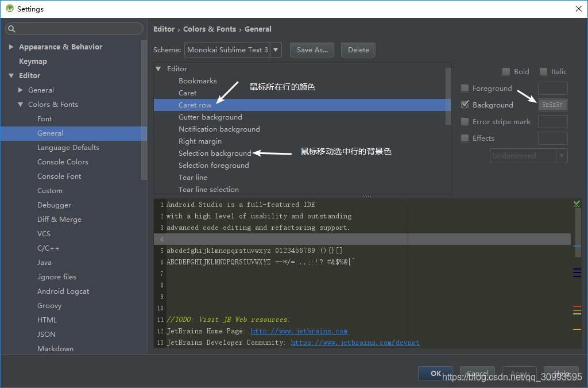
Task: Open .ignore files color settings
Action: pos(57,277)
